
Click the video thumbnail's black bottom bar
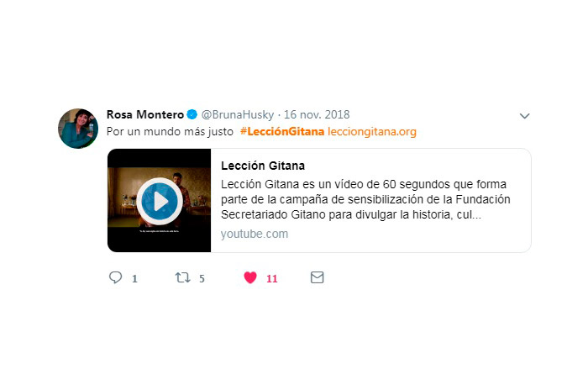[x=159, y=239]
